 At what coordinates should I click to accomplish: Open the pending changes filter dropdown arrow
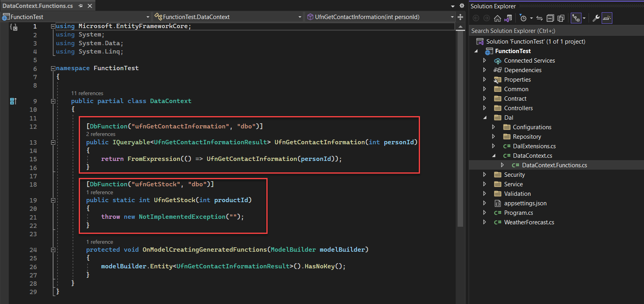tap(531, 18)
